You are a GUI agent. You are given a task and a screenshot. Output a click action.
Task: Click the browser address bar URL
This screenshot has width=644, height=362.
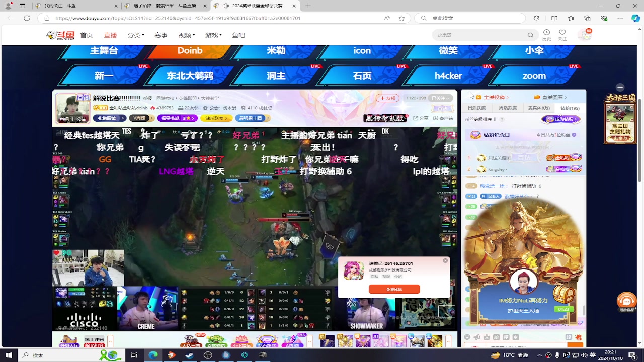click(178, 18)
